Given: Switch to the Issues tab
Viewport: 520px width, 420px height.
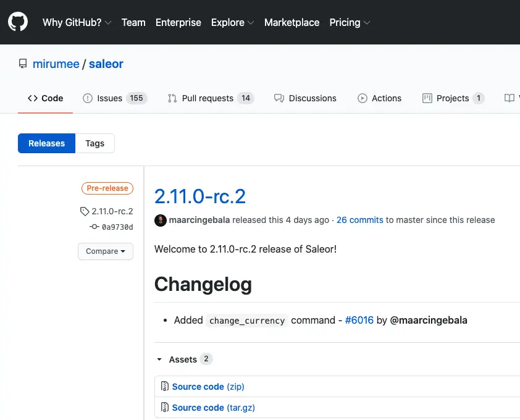Looking at the screenshot, I should 115,98.
